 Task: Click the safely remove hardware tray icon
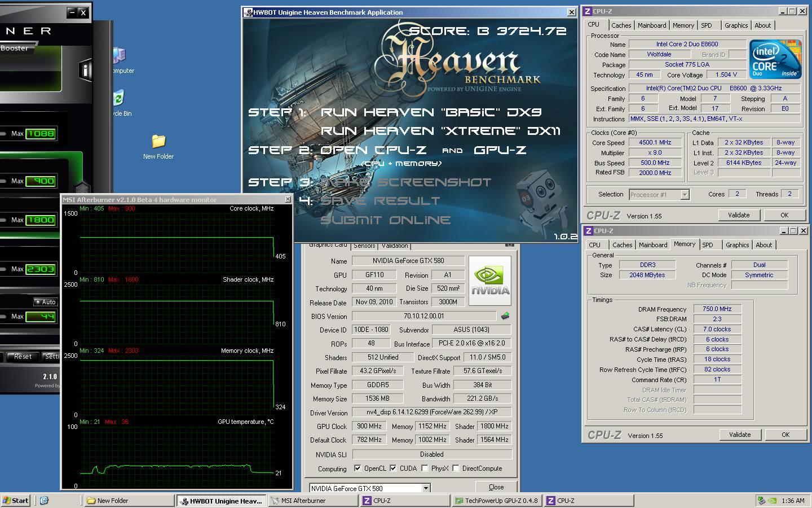pyautogui.click(x=761, y=501)
